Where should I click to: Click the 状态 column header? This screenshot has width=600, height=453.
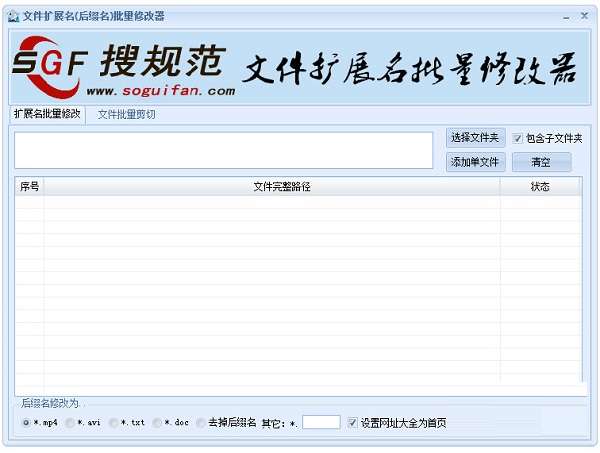pyautogui.click(x=541, y=186)
